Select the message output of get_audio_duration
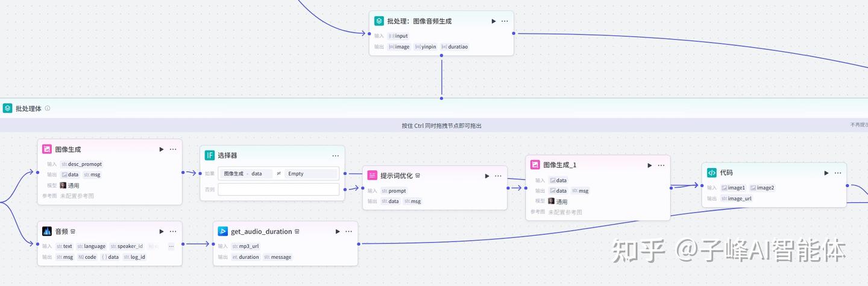This screenshot has height=286, width=868. click(x=278, y=257)
